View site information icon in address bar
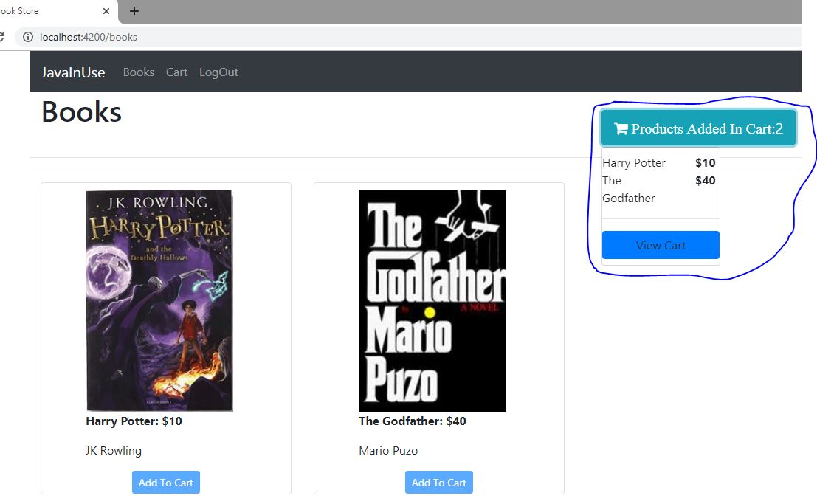817x504 pixels. point(28,37)
